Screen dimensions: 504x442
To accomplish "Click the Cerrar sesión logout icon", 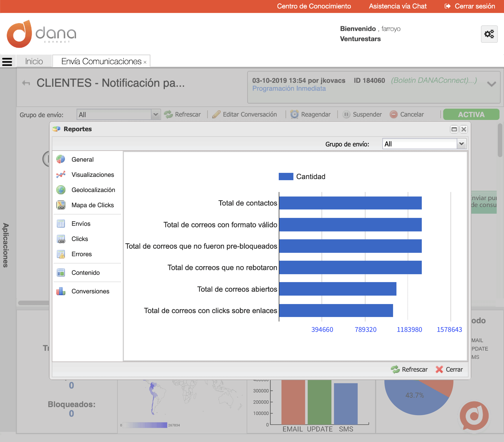I will (447, 6).
